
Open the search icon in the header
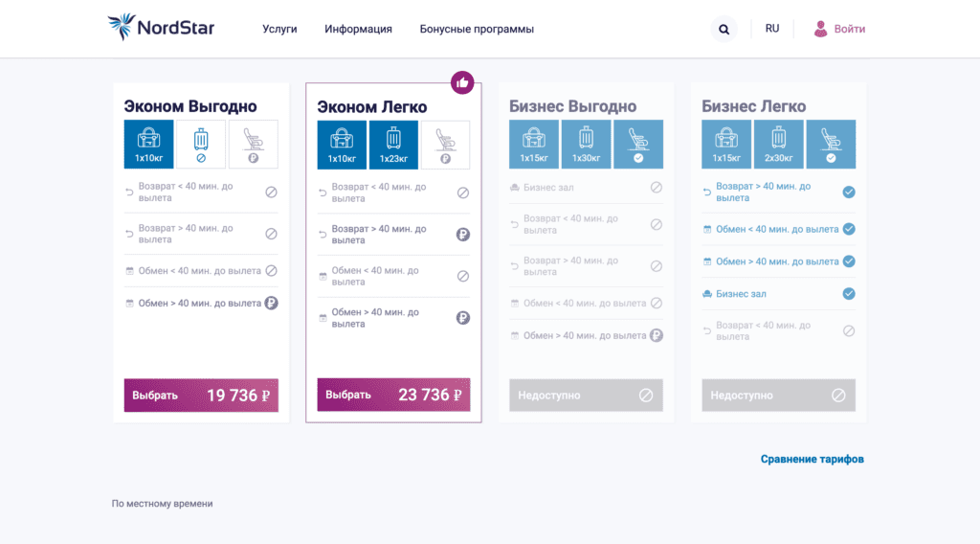tap(724, 30)
